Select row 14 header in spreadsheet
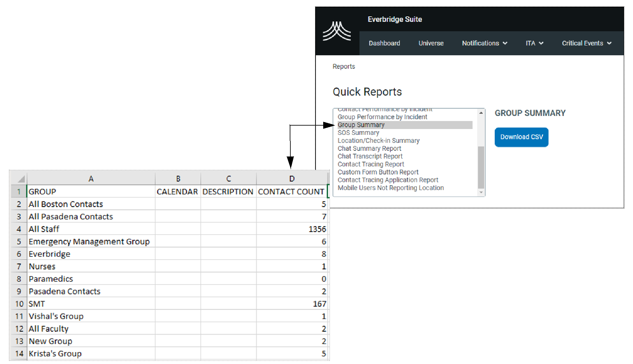The height and width of the screenshot is (364, 633). 19,353
